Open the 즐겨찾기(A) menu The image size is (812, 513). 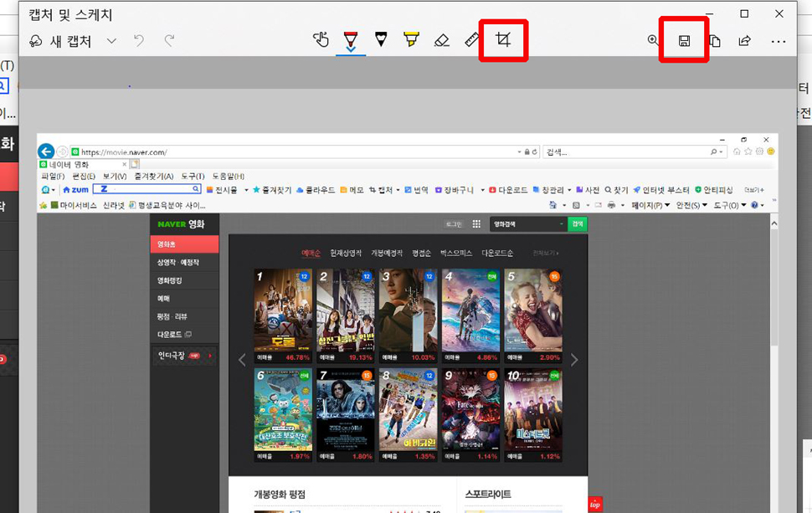(154, 177)
